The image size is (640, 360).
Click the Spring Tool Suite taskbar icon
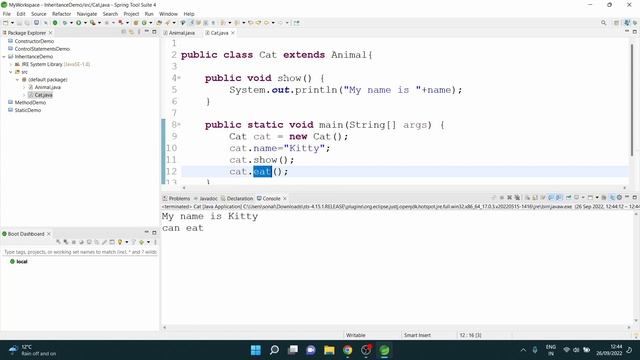(x=384, y=350)
